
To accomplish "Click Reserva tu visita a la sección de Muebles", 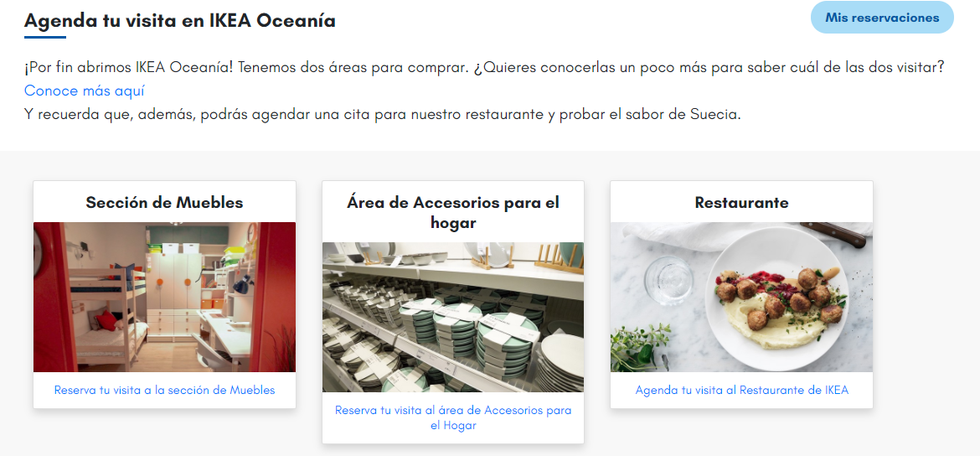I will pyautogui.click(x=164, y=390).
